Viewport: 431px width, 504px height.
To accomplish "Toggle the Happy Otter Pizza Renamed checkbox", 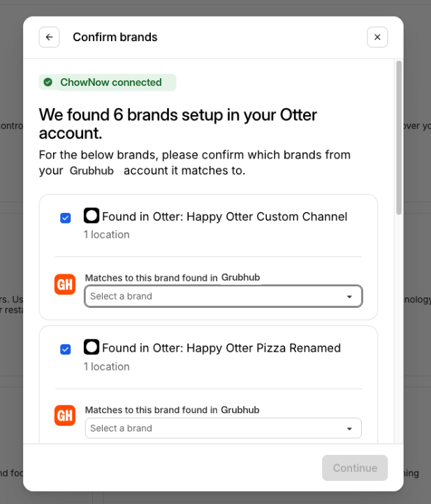I will 66,349.
